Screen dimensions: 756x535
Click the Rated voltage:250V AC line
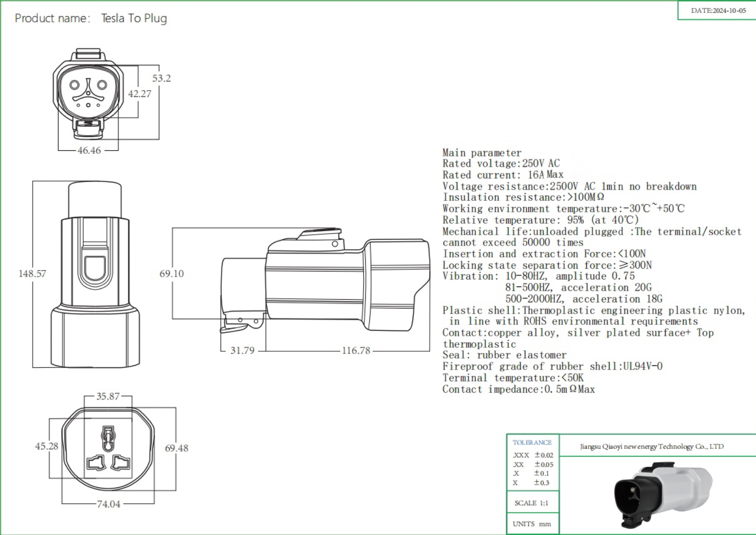click(501, 163)
